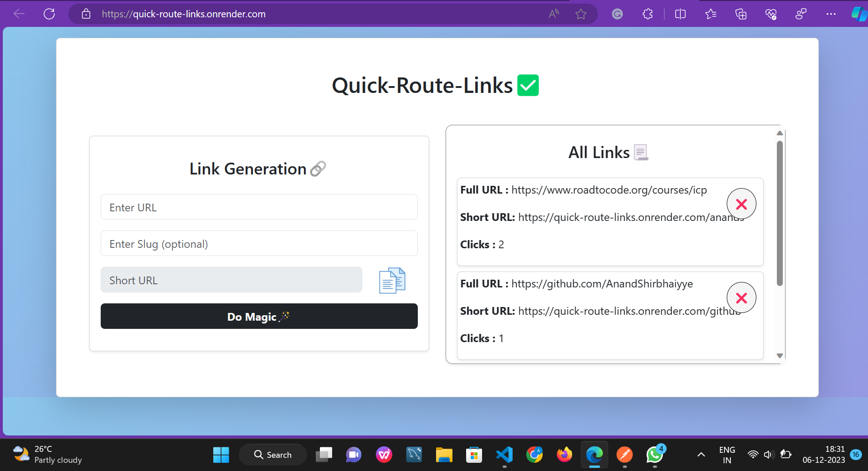The image size is (868, 471).
Task: Open the Favorites list icon
Action: click(x=711, y=14)
